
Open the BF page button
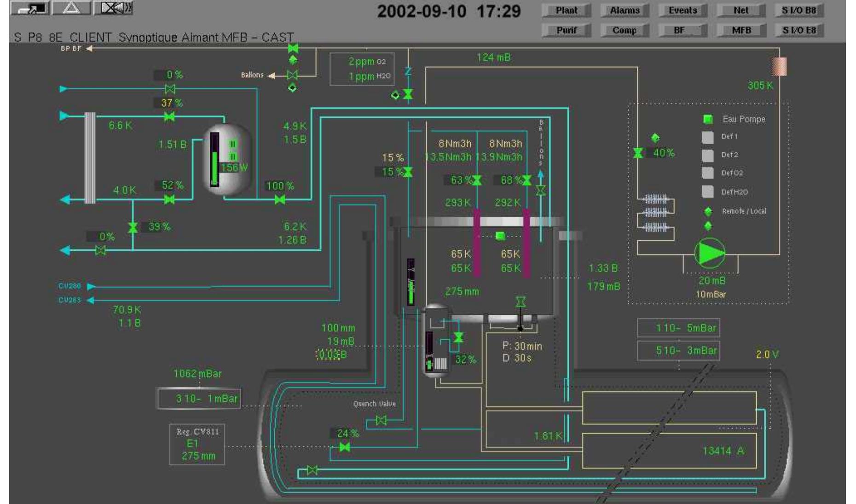tap(683, 30)
